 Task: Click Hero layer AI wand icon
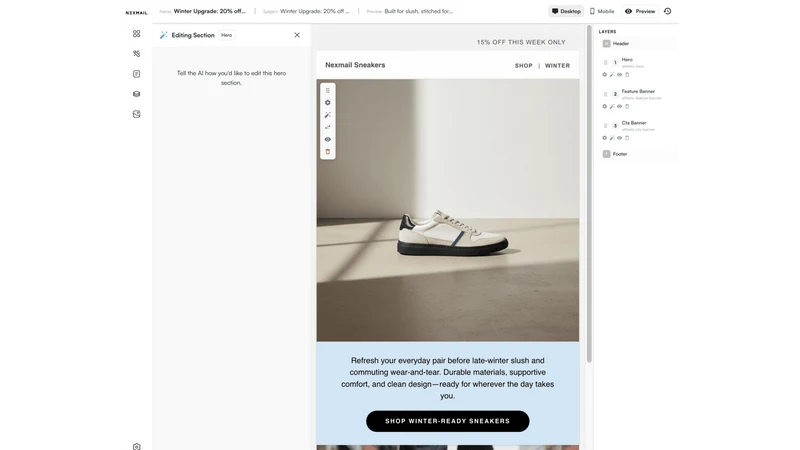click(612, 74)
